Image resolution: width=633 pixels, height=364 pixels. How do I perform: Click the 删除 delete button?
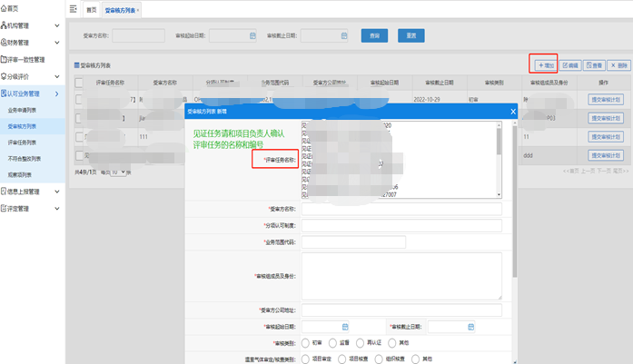tap(618, 65)
